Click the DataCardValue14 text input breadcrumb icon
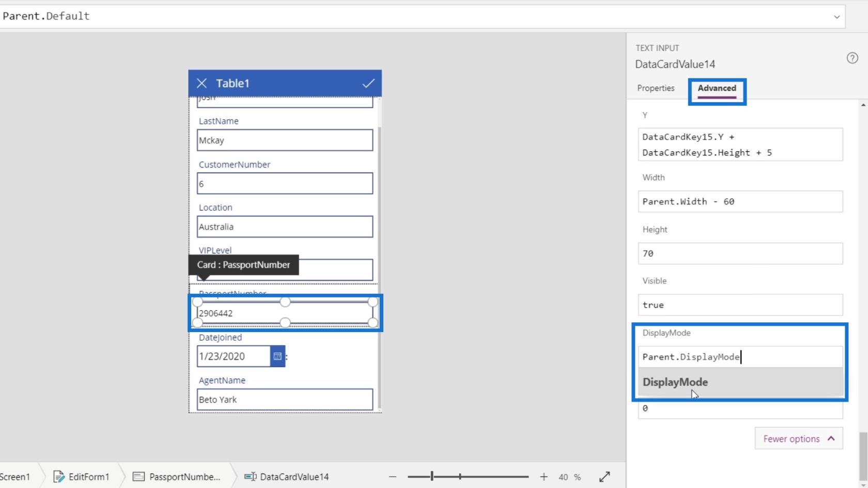 coord(250,477)
